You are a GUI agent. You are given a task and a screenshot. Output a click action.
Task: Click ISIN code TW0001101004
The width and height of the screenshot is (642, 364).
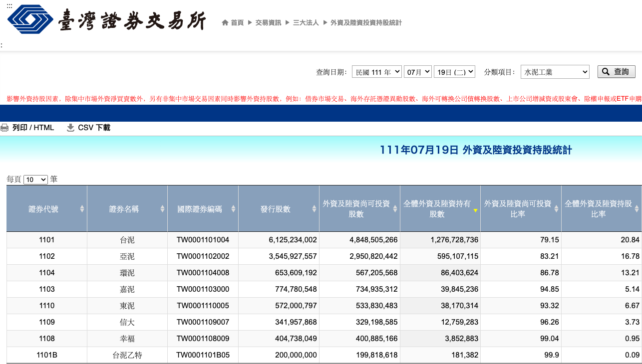(203, 240)
